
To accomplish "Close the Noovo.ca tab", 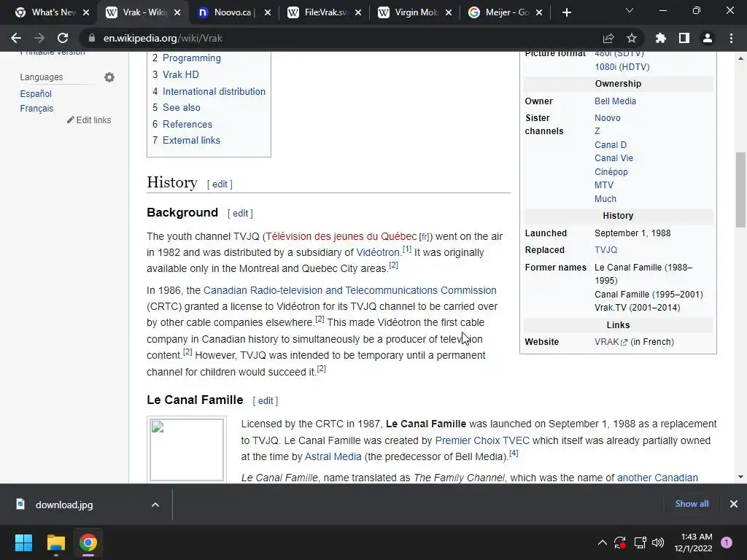I will pos(268,13).
